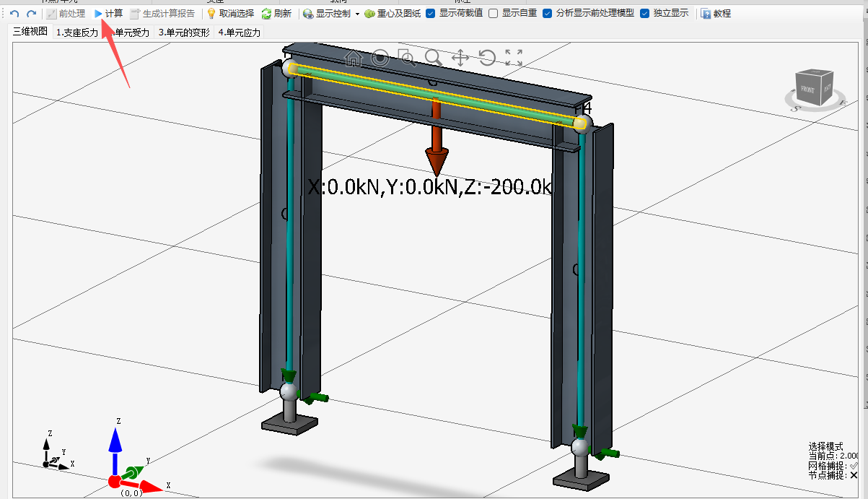Click the fit-to-screen expand icon
The image size is (868, 499).
pos(514,58)
